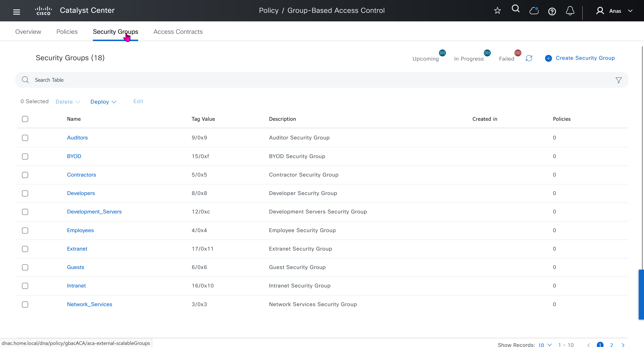Image resolution: width=644 pixels, height=347 pixels.
Task: Switch to the Access Contracts tab
Action: click(x=178, y=32)
